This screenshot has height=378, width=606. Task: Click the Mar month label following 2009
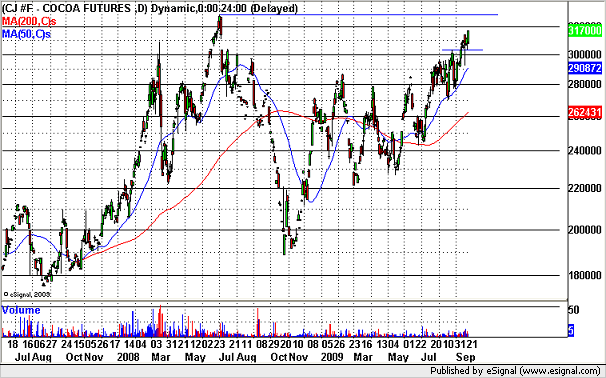click(x=363, y=357)
